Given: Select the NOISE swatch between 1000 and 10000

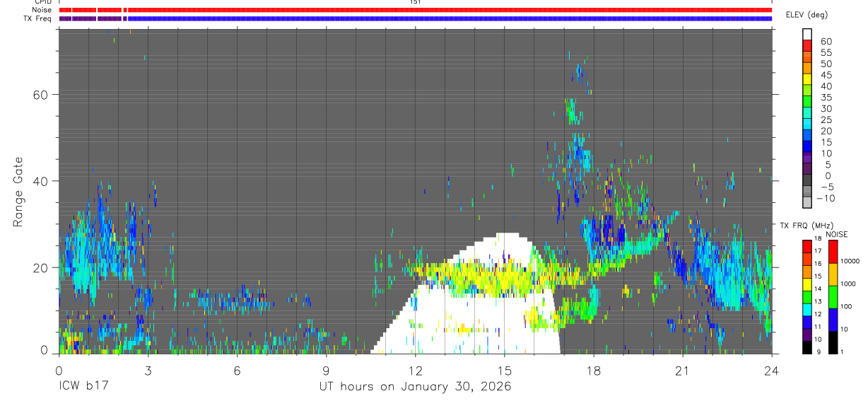Looking at the screenshot, I should (x=833, y=274).
